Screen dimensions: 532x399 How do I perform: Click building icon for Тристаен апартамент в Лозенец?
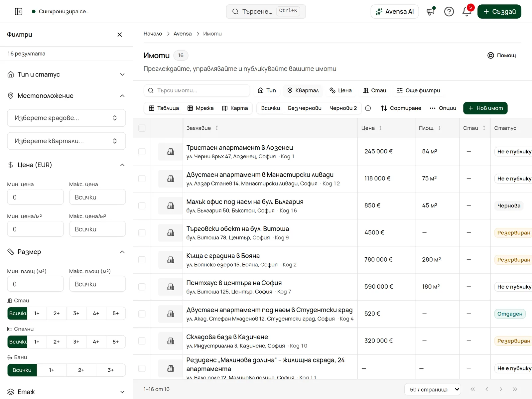click(171, 152)
